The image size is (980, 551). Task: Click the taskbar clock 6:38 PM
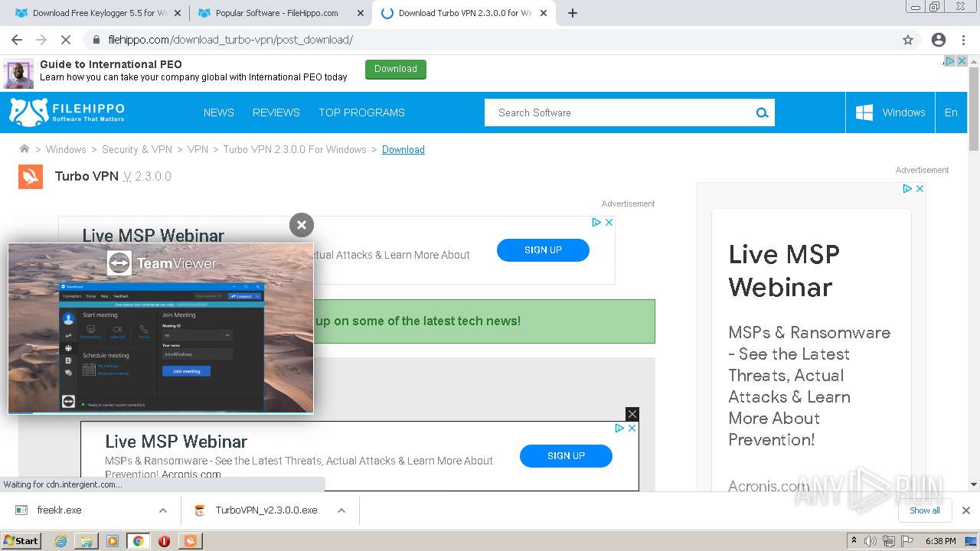coord(940,541)
